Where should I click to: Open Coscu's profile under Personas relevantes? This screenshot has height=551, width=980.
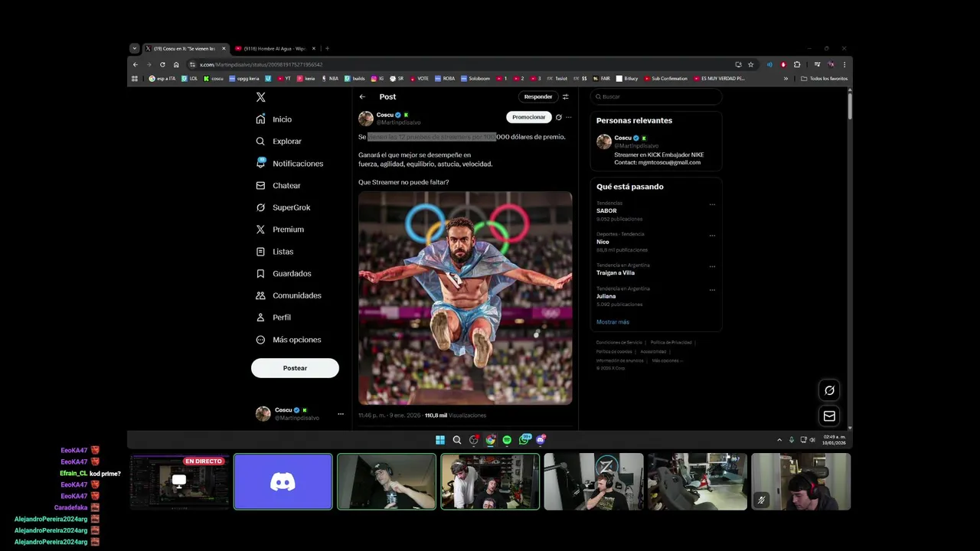coord(655,150)
